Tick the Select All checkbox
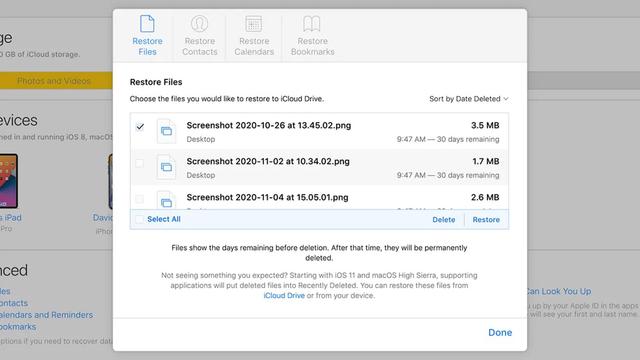The width and height of the screenshot is (640, 360). pyautogui.click(x=140, y=219)
